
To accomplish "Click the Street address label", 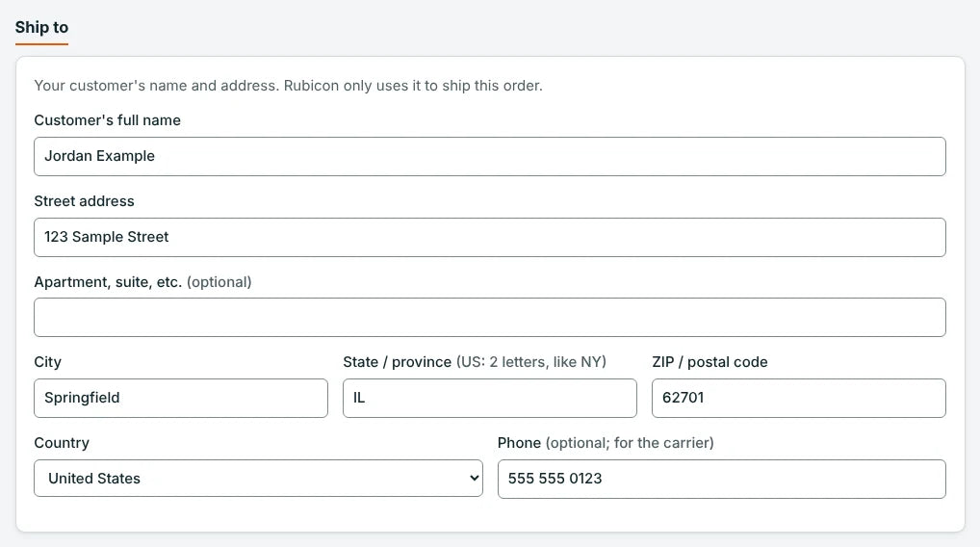I will [85, 200].
